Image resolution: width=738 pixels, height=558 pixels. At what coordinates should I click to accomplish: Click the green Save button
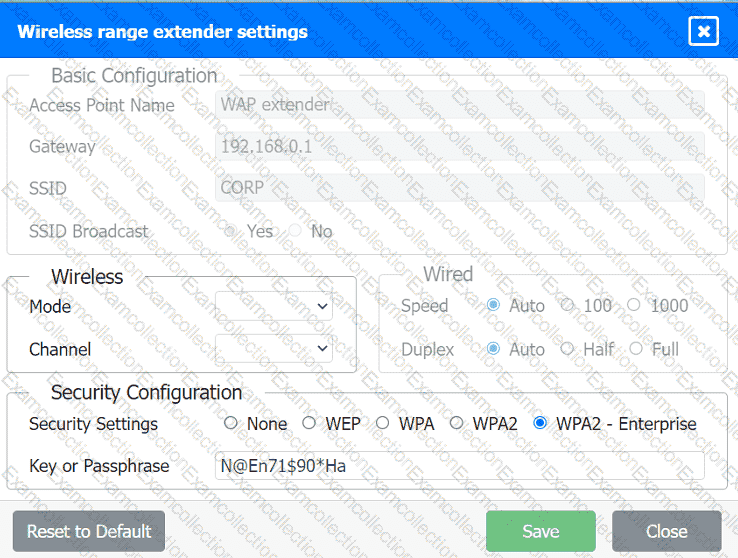(540, 531)
